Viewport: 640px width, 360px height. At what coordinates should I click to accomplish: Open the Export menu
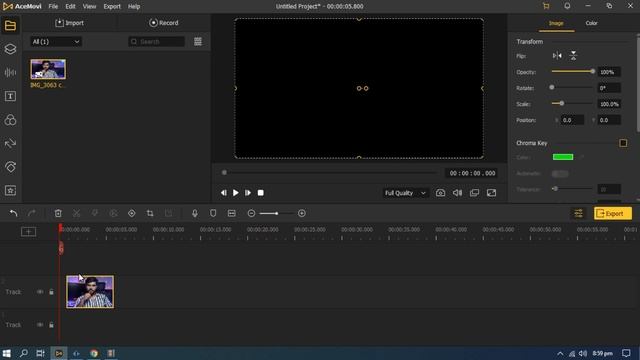click(x=112, y=7)
